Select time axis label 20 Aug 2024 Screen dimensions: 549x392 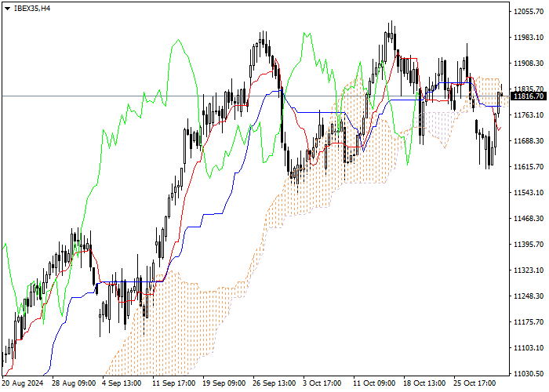tap(23, 383)
